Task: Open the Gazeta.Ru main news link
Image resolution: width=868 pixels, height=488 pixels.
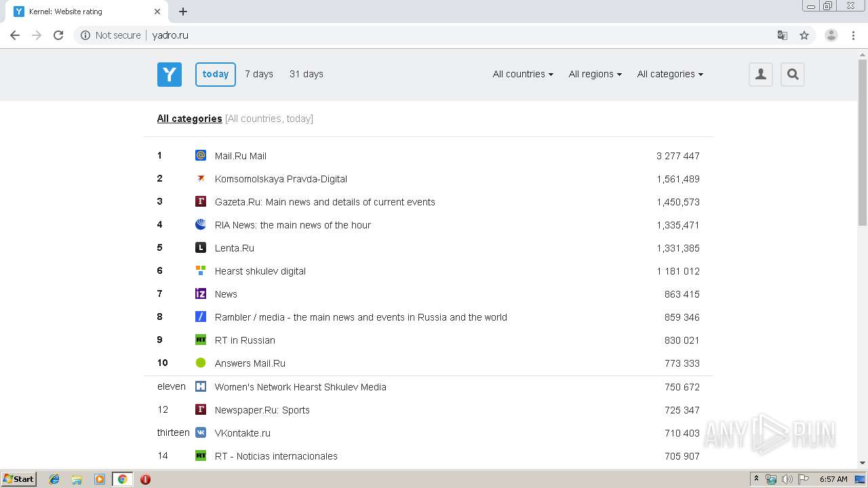Action: click(x=325, y=202)
